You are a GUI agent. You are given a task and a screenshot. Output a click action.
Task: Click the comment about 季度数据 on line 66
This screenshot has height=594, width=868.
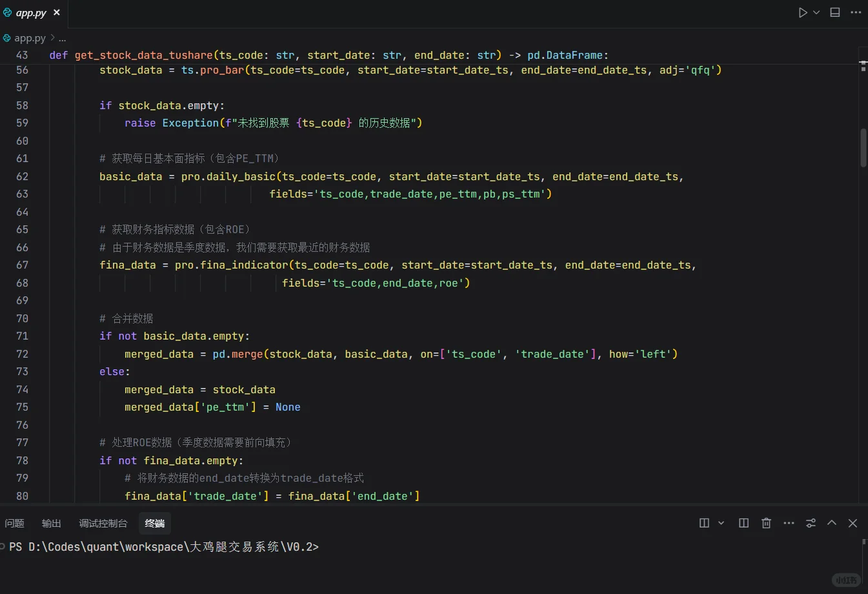tap(235, 247)
